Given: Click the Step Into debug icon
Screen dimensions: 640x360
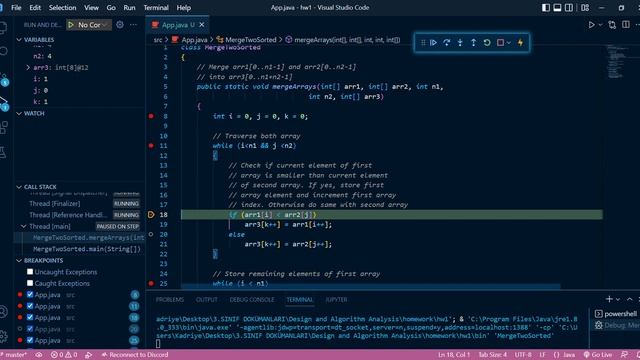Looking at the screenshot, I should 460,42.
